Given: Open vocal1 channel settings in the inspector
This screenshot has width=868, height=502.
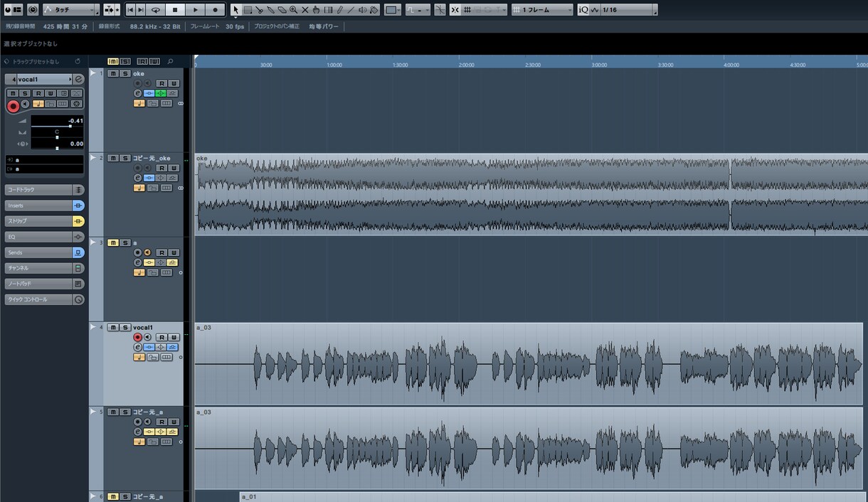Looking at the screenshot, I should (79, 79).
